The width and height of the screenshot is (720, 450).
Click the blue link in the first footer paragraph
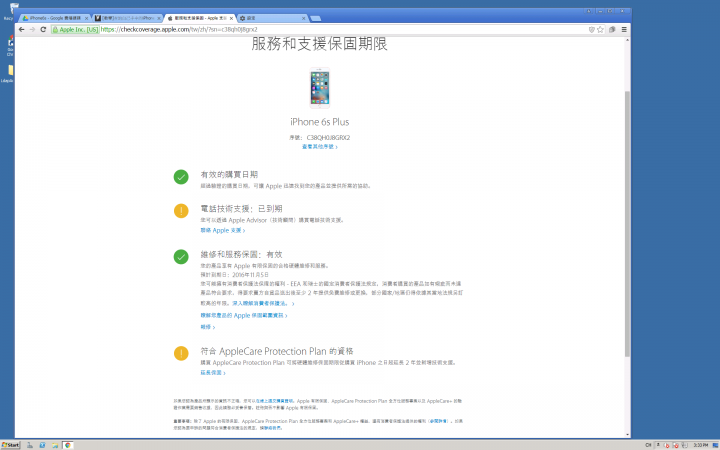tap(274, 401)
